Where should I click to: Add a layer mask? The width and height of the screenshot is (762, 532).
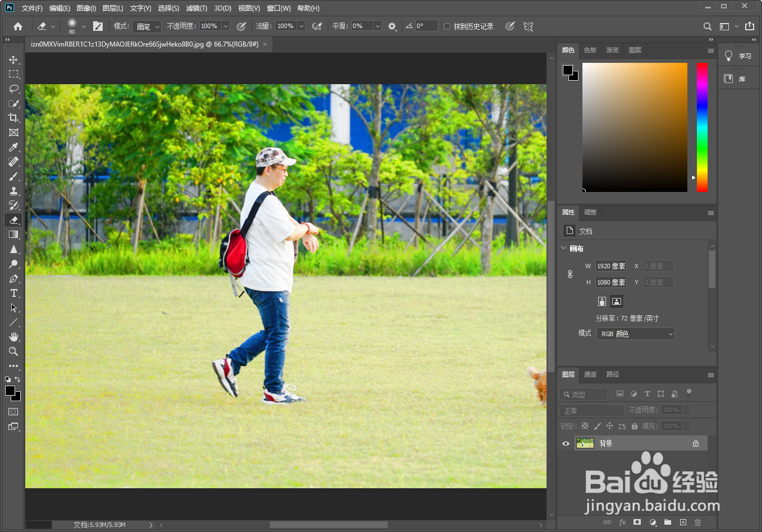637,522
